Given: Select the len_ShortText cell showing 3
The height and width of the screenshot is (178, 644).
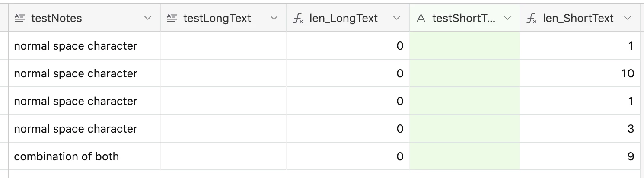Looking at the screenshot, I should tap(580, 129).
